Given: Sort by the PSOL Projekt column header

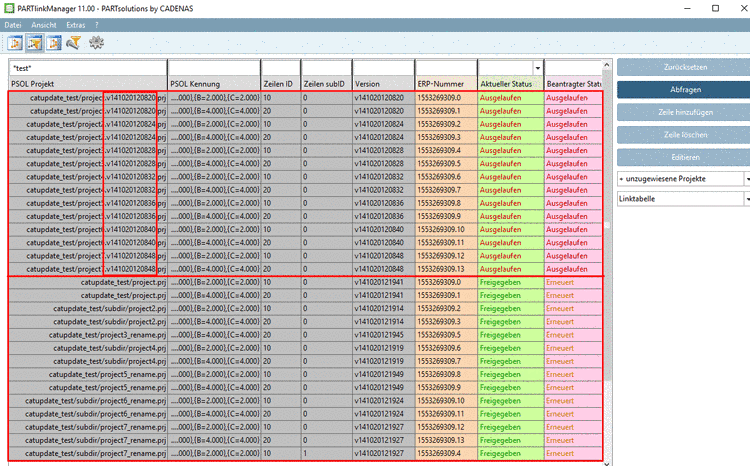Looking at the screenshot, I should [x=88, y=84].
